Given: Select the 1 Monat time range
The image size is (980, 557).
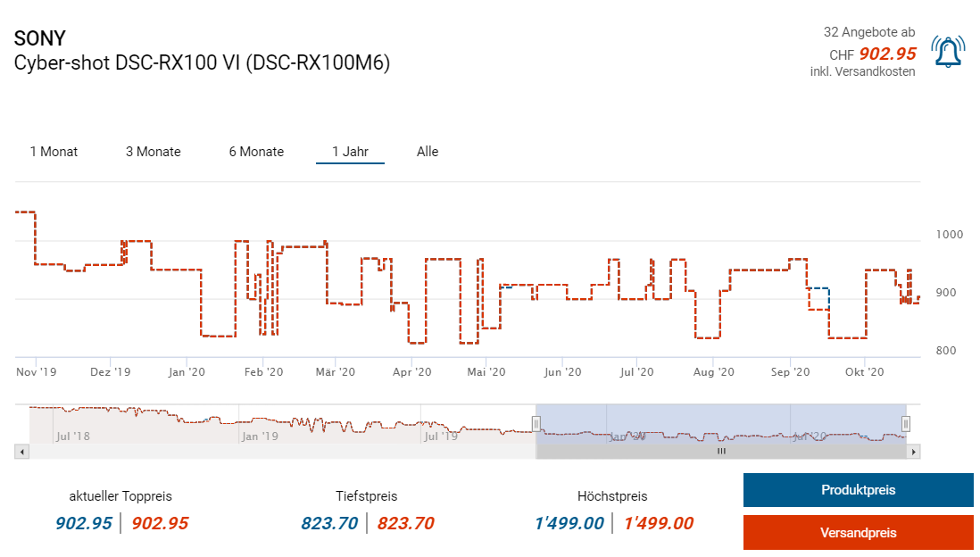Looking at the screenshot, I should point(54,152).
